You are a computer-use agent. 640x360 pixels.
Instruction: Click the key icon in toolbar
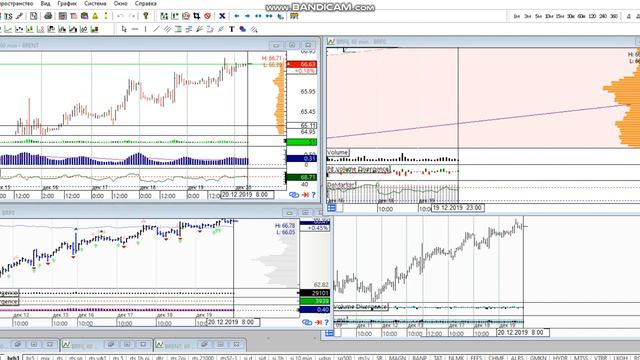[x=145, y=16]
